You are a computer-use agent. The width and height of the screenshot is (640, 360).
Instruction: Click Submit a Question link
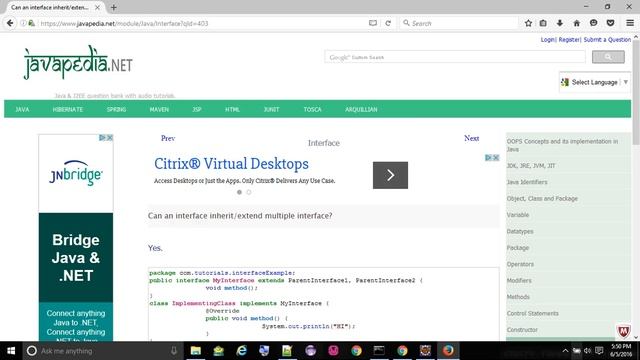coord(607,40)
